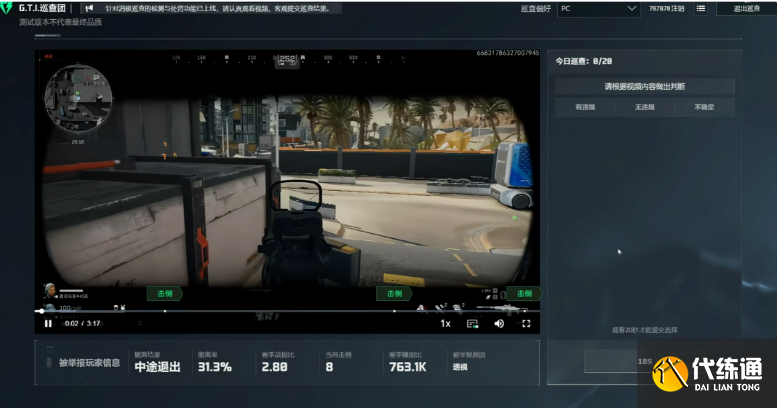Click the megaphone announcement icon
The image size is (777, 408).
pyautogui.click(x=89, y=8)
